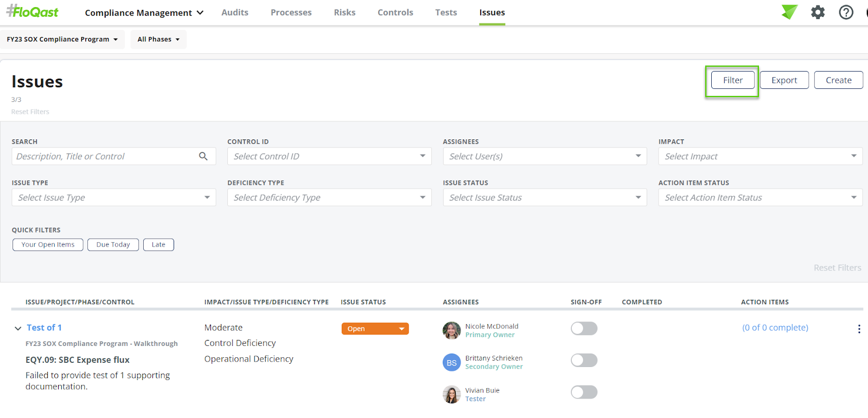The image size is (868, 418).
Task: Click the ISSUE/PROJECT/PHASE/CONTROL column header
Action: (x=80, y=302)
